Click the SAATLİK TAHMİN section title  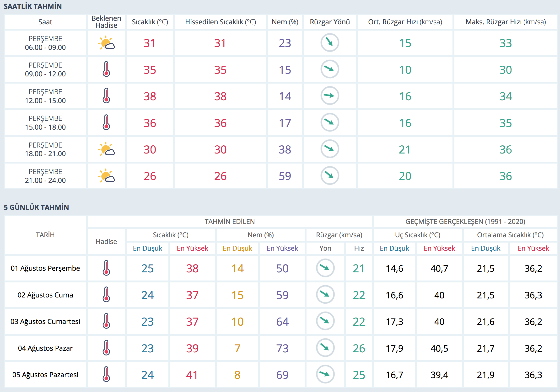pyautogui.click(x=33, y=6)
